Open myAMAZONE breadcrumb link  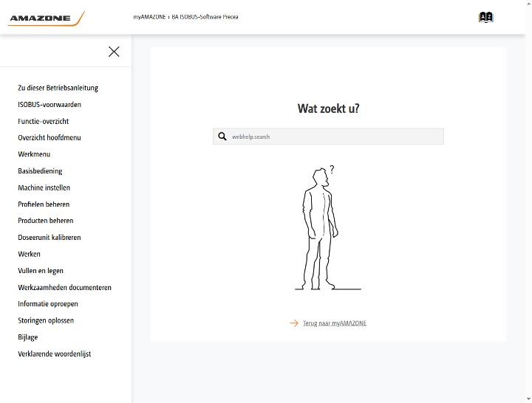149,17
